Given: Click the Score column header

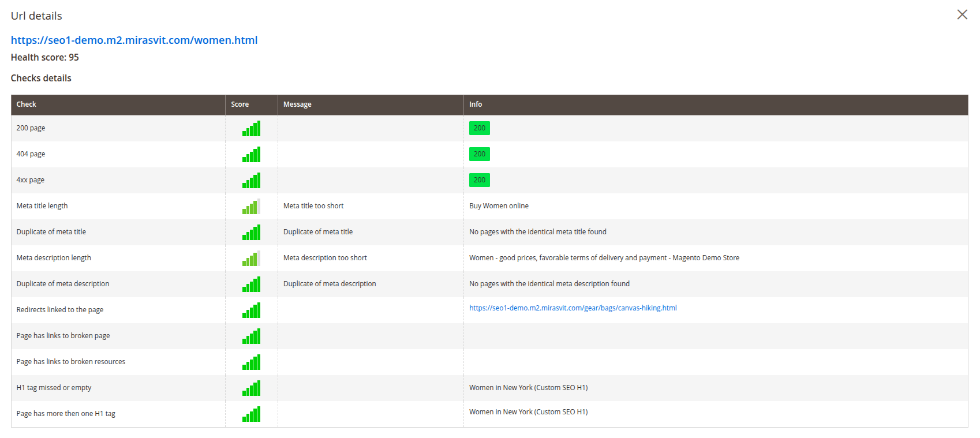Looking at the screenshot, I should [x=252, y=104].
